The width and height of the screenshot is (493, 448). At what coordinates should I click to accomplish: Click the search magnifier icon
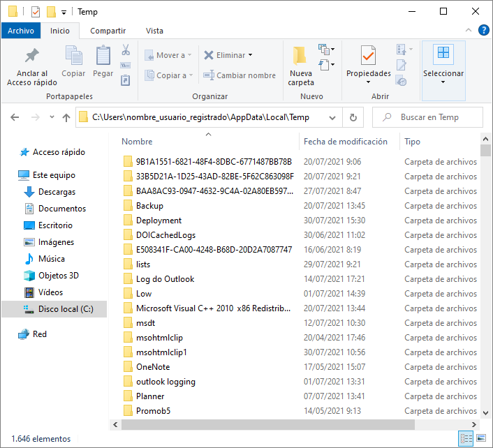387,117
